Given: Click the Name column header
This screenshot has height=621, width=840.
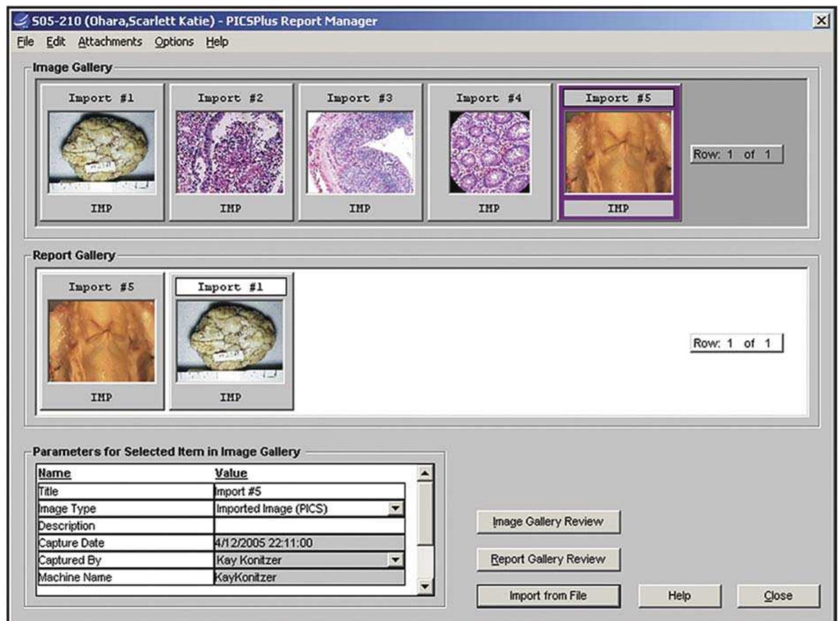Looking at the screenshot, I should pyautogui.click(x=54, y=473).
